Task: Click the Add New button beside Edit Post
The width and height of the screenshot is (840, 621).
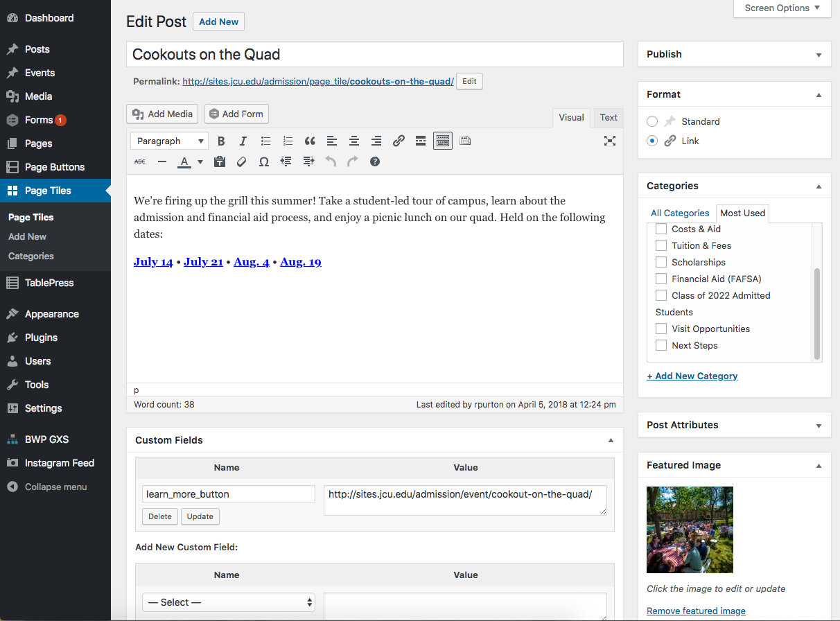Action: (218, 21)
